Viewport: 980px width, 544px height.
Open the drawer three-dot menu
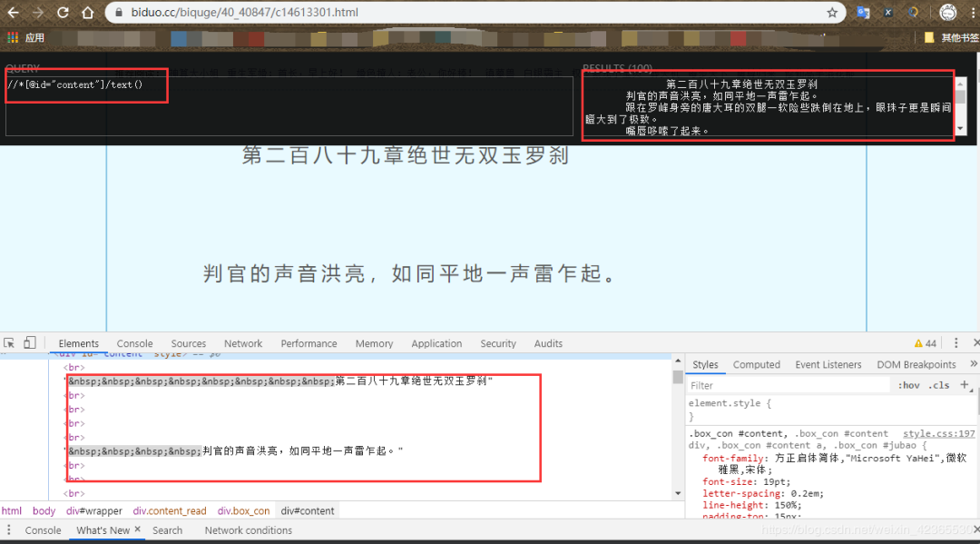coord(9,530)
